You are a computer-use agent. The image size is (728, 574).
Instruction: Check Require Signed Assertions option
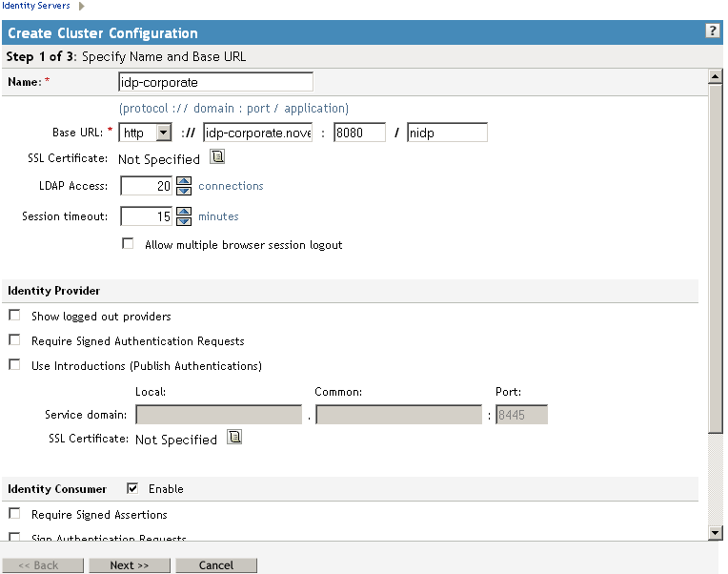pyautogui.click(x=14, y=514)
